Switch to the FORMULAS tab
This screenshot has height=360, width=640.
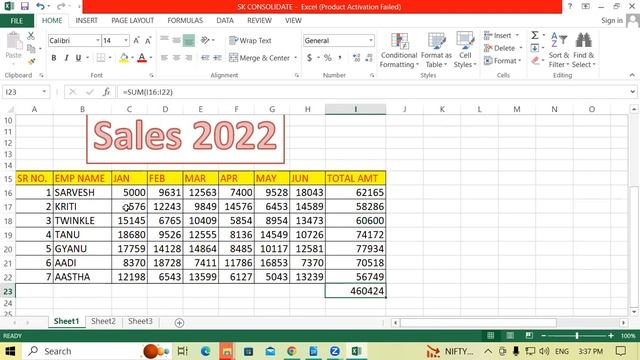tap(185, 20)
